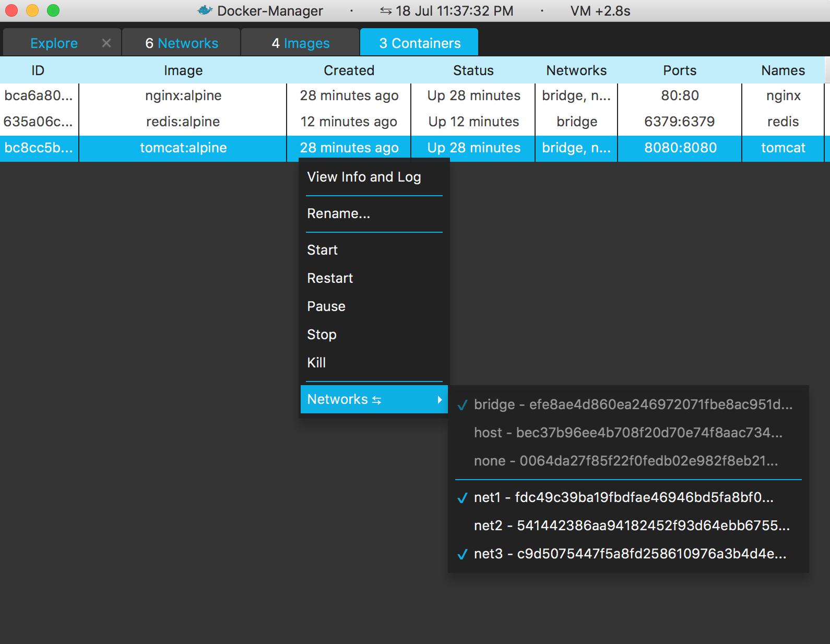Image resolution: width=830 pixels, height=644 pixels.
Task: Select the 635a06c... container ID
Action: click(39, 122)
